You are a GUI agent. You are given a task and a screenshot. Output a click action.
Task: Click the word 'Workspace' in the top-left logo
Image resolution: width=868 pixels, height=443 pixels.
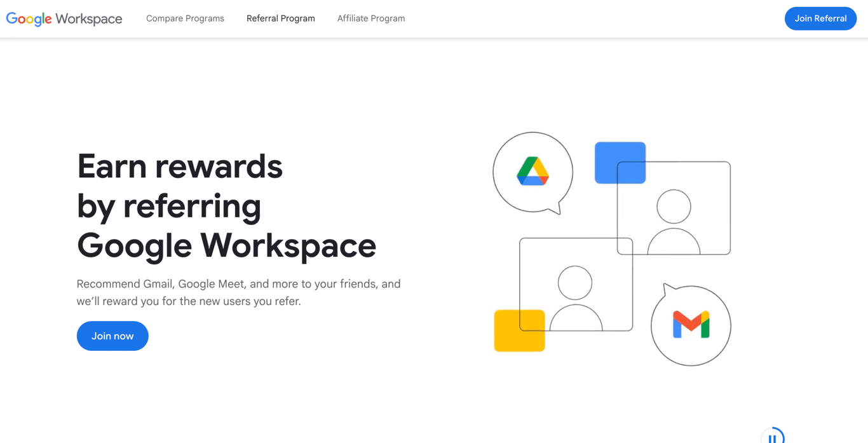click(90, 18)
